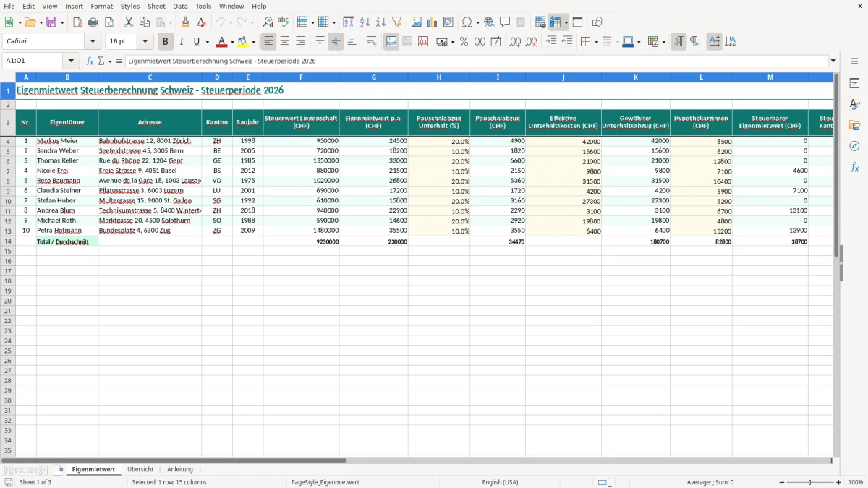This screenshot has height=488, width=868.
Task: Toggle Underline formatting
Action: pos(196,42)
